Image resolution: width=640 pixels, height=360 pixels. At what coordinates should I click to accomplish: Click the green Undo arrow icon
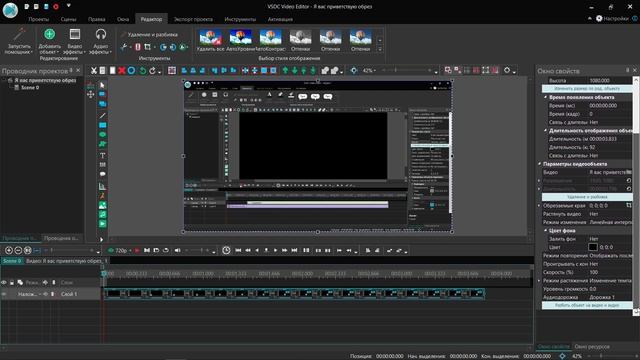[x=142, y=71]
